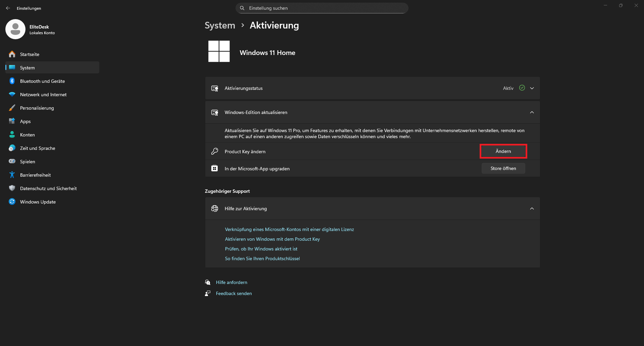The width and height of the screenshot is (644, 346).
Task: Click the Ändern button for Product Key
Action: (503, 151)
